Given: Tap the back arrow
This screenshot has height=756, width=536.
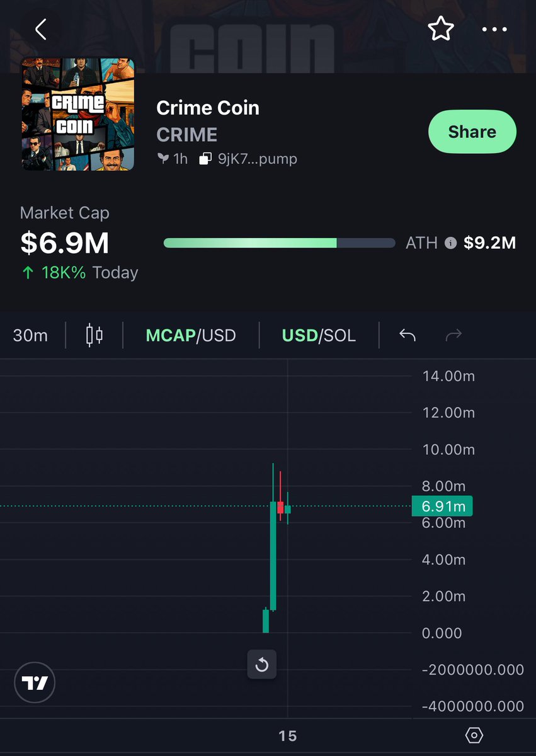Looking at the screenshot, I should click(41, 29).
